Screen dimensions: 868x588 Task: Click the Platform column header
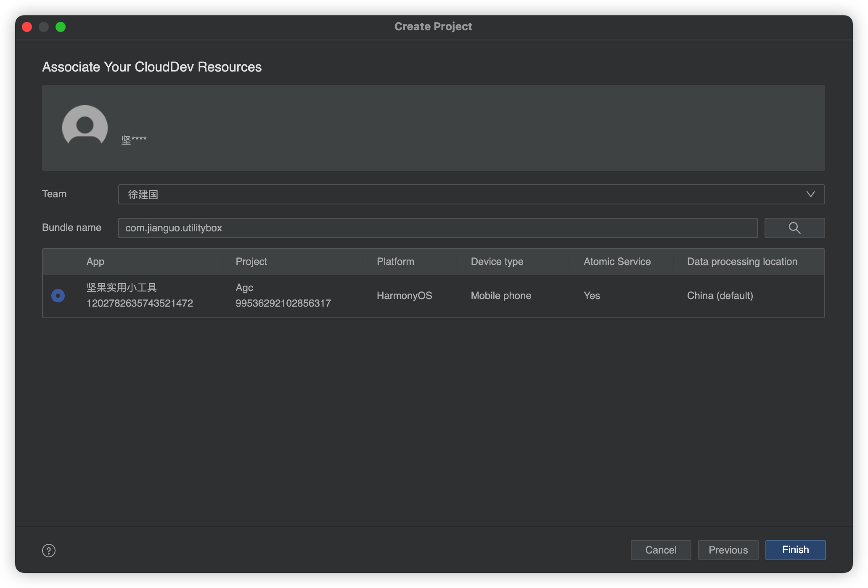pyautogui.click(x=395, y=260)
